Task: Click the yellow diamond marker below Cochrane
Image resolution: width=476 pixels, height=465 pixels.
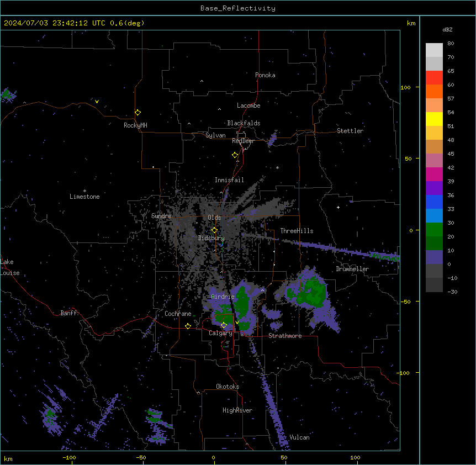Action: click(188, 326)
